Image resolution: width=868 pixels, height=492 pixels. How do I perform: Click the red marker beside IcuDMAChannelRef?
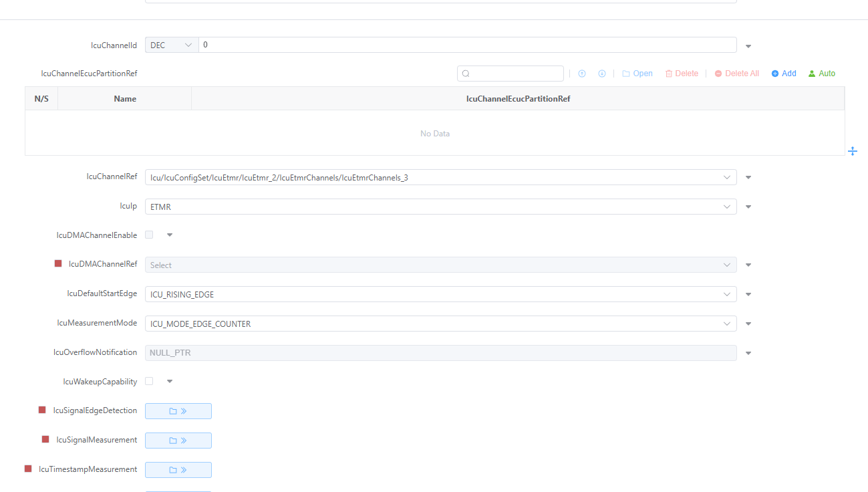pyautogui.click(x=58, y=264)
